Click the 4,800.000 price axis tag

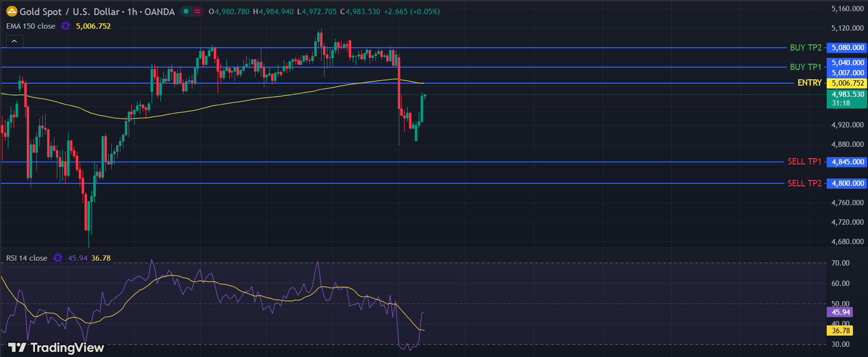click(847, 183)
